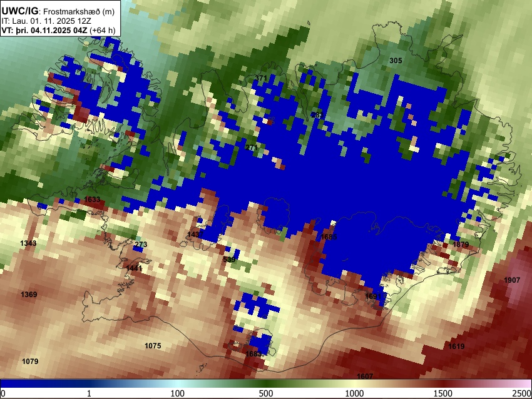Click the colorbar tick label 100
The image size is (532, 399).
point(178,393)
